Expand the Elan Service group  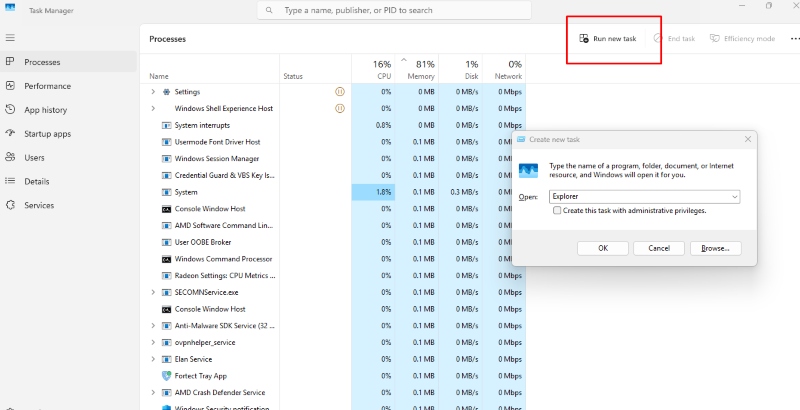point(153,360)
